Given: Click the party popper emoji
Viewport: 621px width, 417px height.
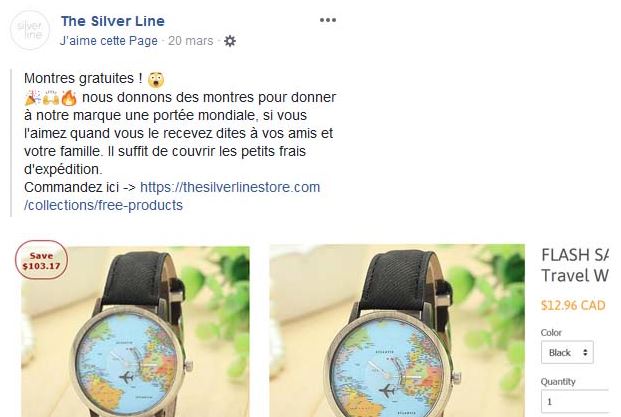Looking at the screenshot, I should coord(32,97).
